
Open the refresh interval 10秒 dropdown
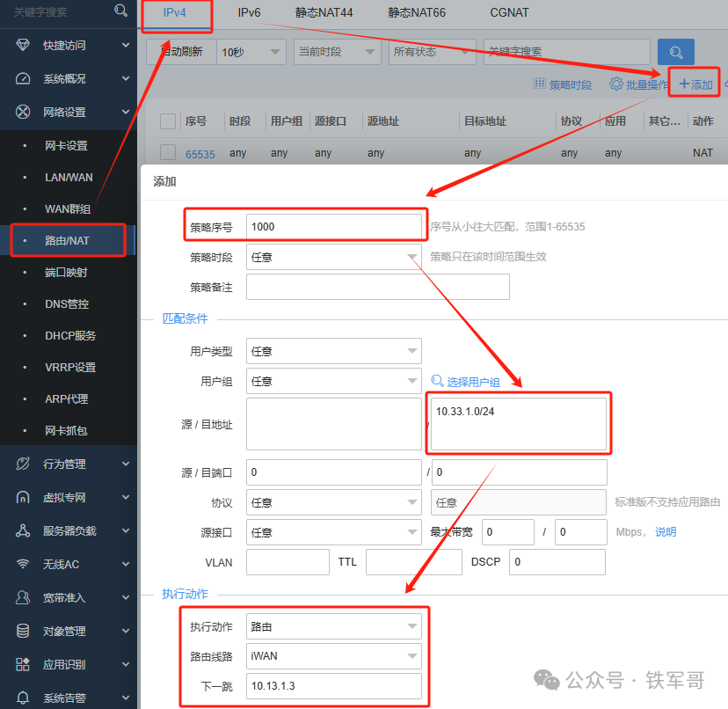251,52
